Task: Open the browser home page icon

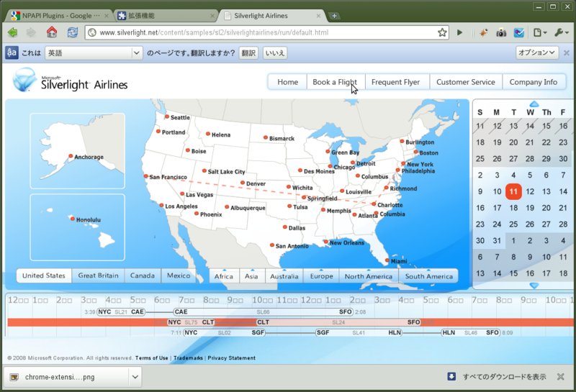Action: click(x=52, y=32)
